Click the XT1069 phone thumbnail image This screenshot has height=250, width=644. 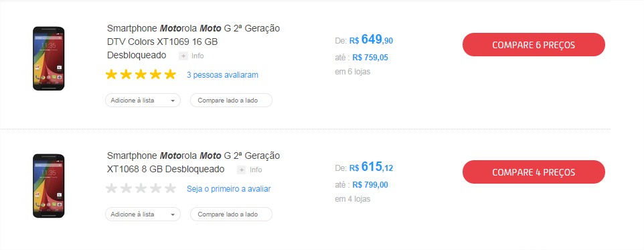(49, 58)
